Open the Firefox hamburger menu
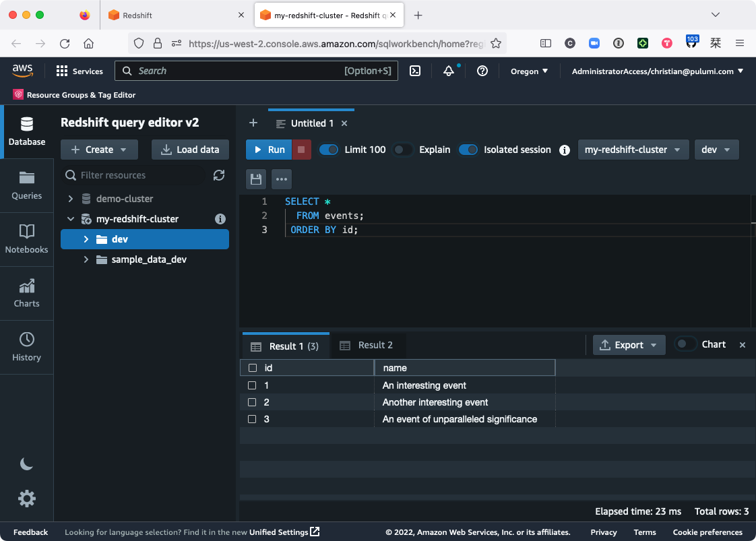This screenshot has width=756, height=541. click(740, 43)
